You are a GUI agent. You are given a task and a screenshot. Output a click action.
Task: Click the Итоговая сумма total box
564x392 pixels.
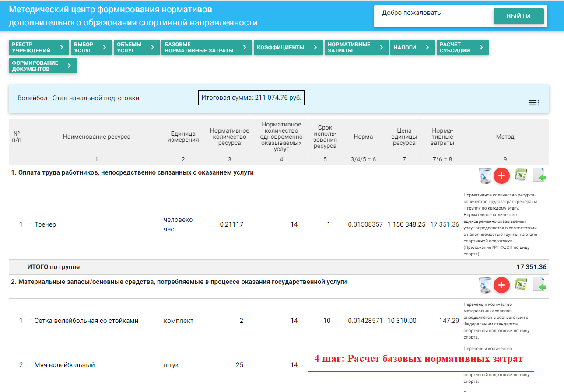coord(251,98)
